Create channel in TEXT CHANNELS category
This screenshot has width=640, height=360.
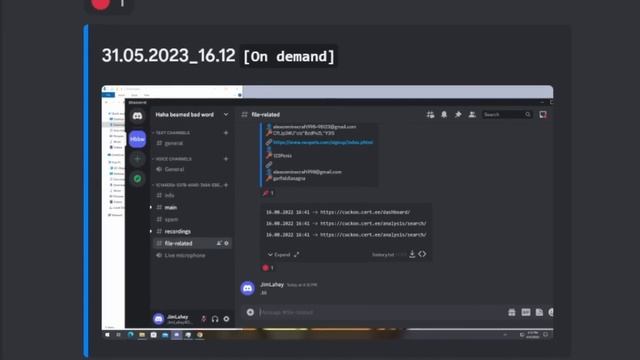pyautogui.click(x=226, y=133)
